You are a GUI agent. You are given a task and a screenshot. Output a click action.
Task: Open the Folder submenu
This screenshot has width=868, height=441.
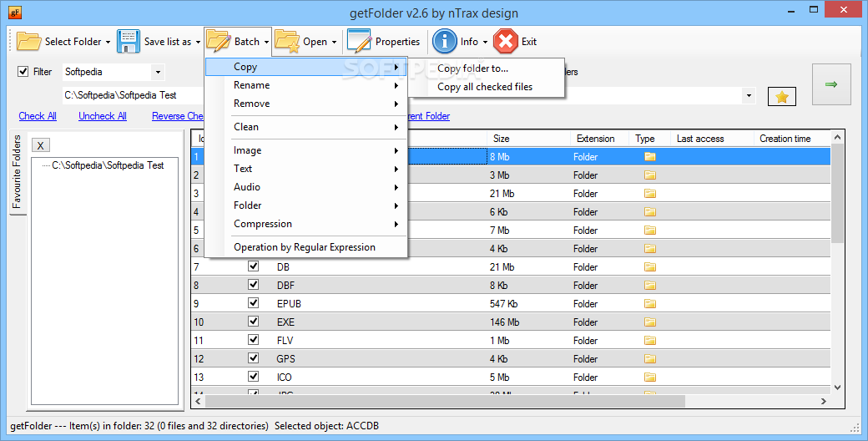[306, 205]
